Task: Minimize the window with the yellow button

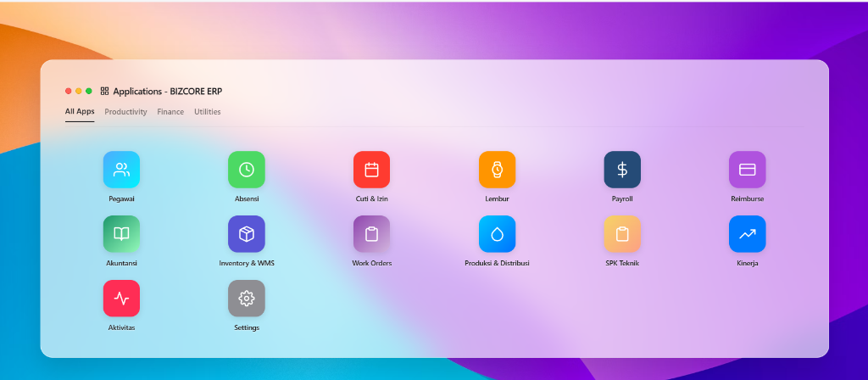Action: pos(79,92)
